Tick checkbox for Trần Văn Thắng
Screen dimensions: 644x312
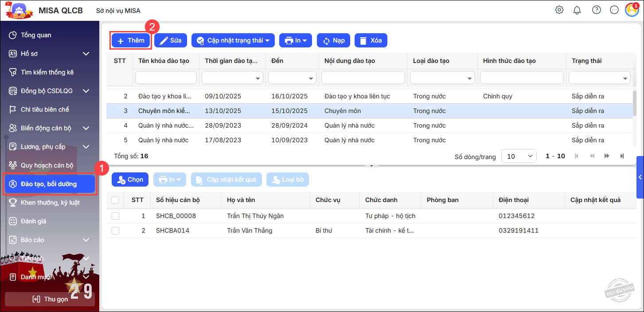pyautogui.click(x=115, y=231)
